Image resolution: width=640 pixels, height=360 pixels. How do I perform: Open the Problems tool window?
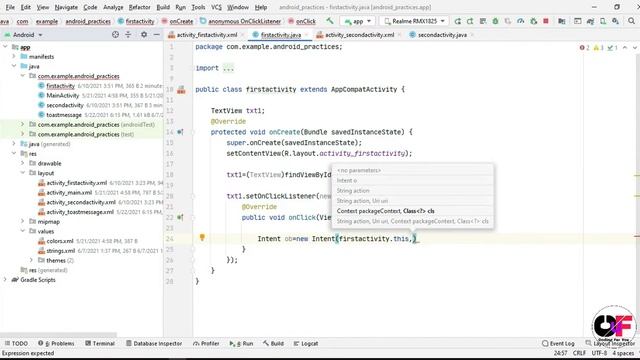pos(56,343)
